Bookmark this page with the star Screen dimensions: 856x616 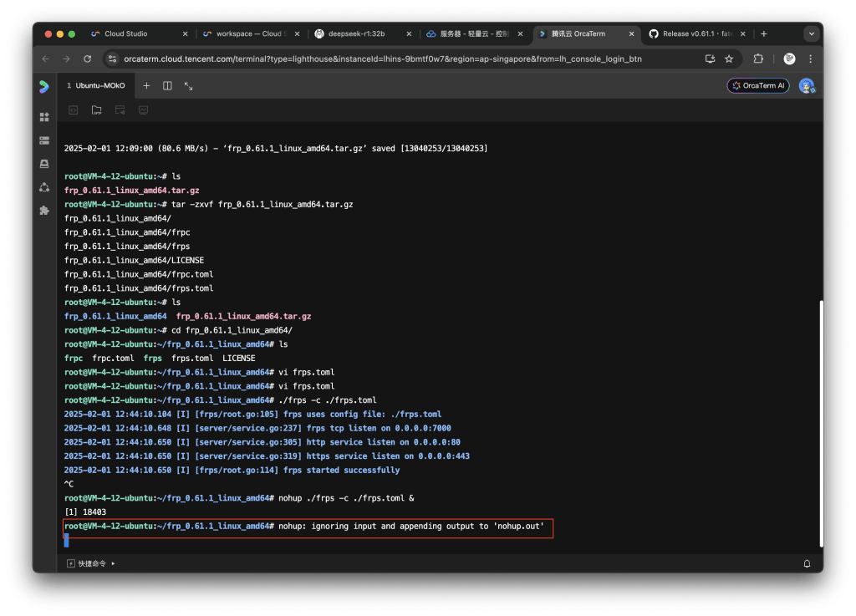click(x=729, y=59)
